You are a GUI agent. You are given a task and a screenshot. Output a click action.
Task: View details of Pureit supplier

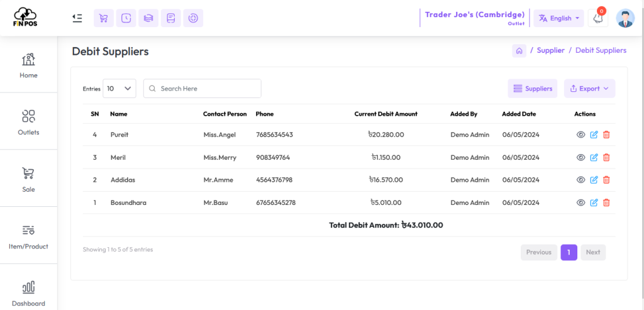(x=580, y=135)
